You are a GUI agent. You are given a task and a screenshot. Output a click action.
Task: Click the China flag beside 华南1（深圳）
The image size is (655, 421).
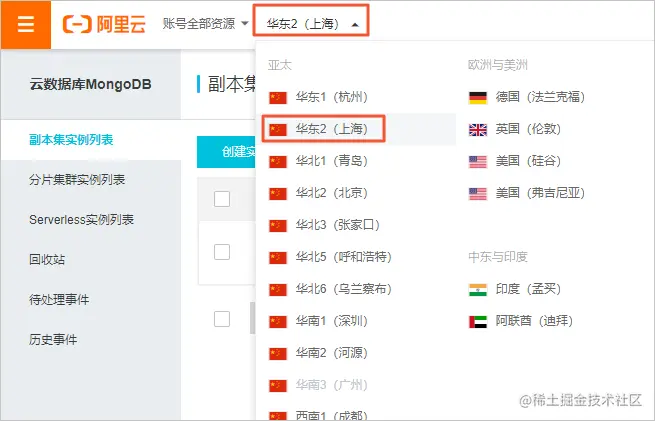pyautogui.click(x=278, y=322)
